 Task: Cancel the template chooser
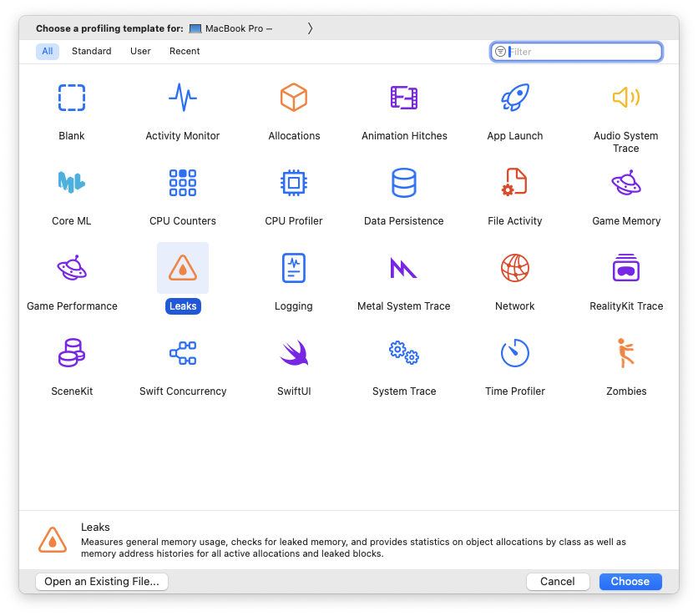[558, 581]
